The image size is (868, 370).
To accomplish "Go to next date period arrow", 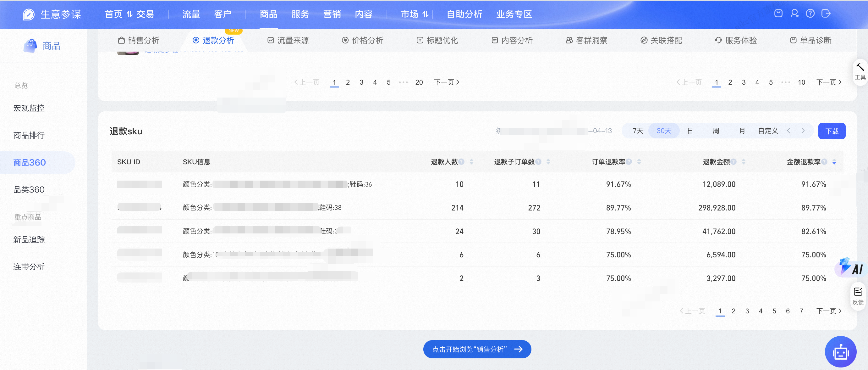I will point(803,131).
